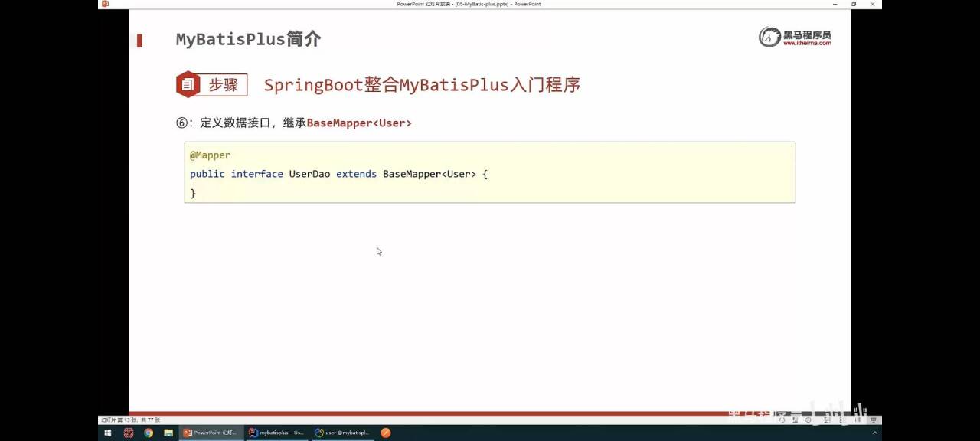Click the closing brace line in code box
980x441 pixels.
[x=193, y=194]
